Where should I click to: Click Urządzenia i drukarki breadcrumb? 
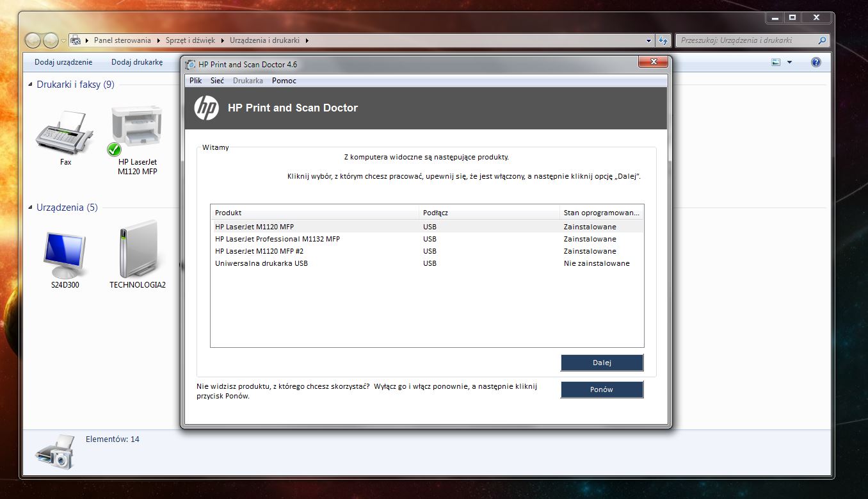(x=264, y=40)
